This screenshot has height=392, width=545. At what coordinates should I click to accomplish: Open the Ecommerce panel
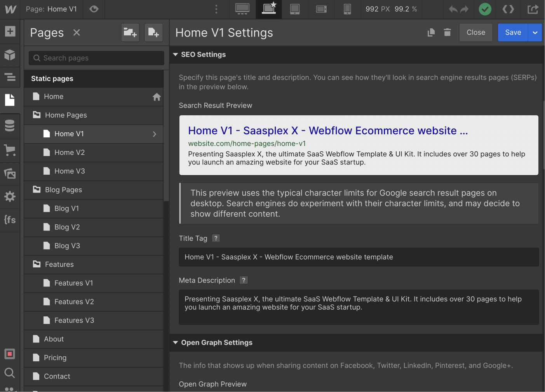point(10,150)
